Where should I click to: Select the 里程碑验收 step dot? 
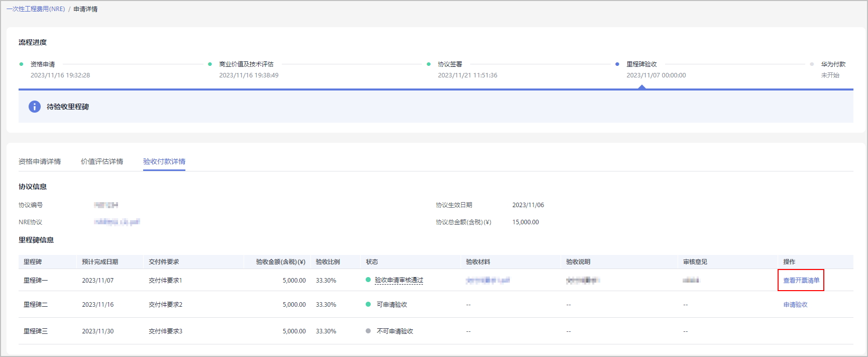coord(617,64)
